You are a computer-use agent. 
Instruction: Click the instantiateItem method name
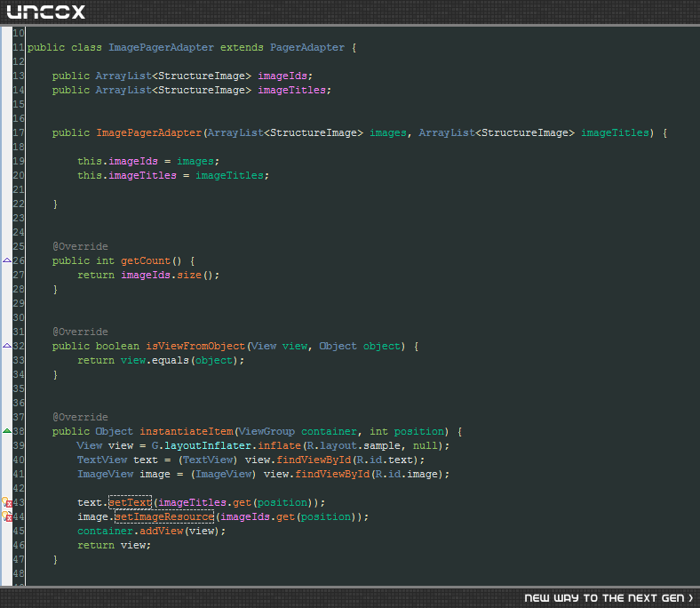[187, 431]
